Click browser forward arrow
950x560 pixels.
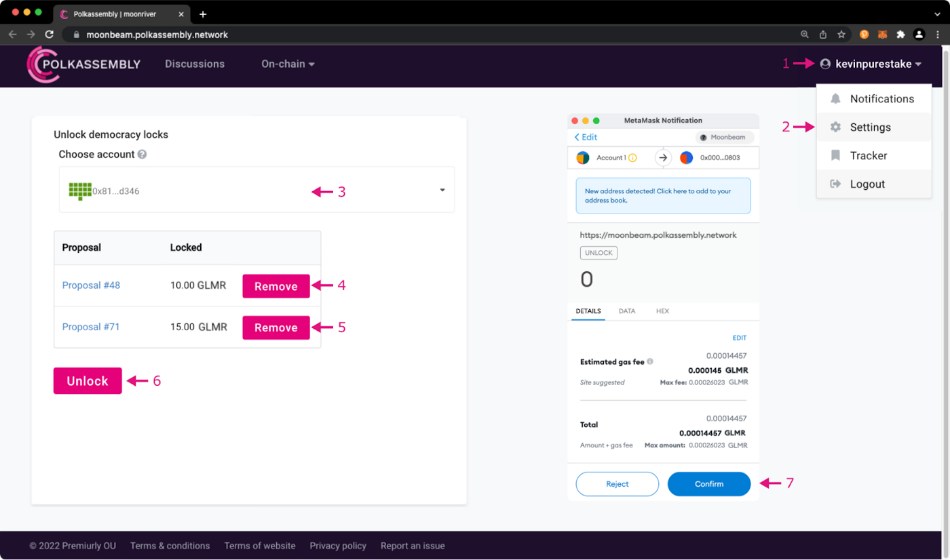click(31, 34)
